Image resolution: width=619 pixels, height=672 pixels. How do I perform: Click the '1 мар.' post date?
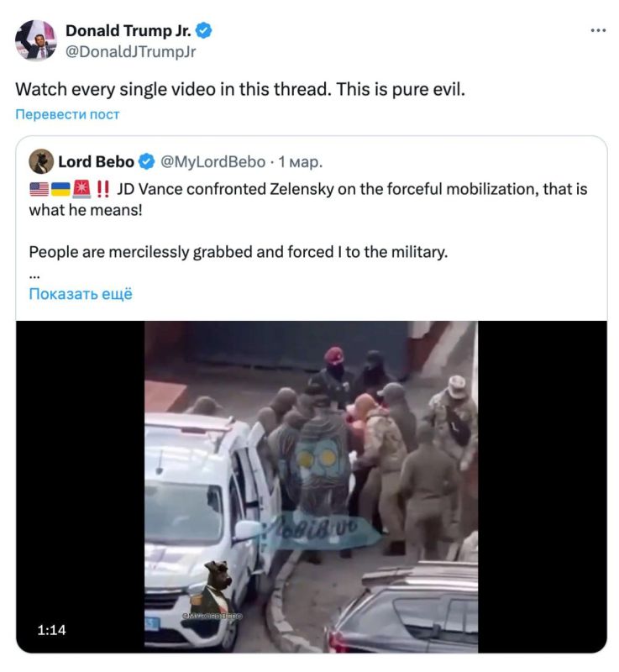coord(301,162)
